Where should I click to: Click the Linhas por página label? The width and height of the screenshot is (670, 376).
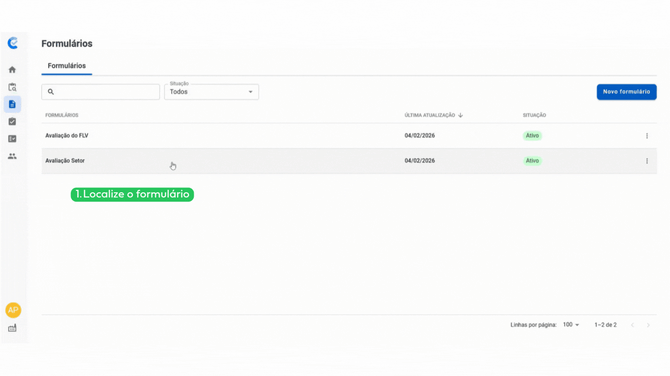533,325
